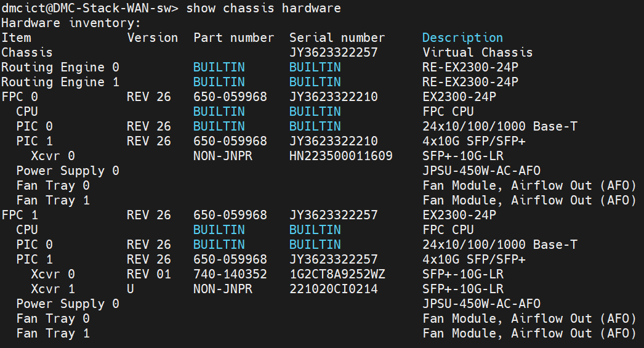Viewport: 644px width, 348px height.
Task: Click the "REV 01" version entry
Action: click(x=149, y=274)
